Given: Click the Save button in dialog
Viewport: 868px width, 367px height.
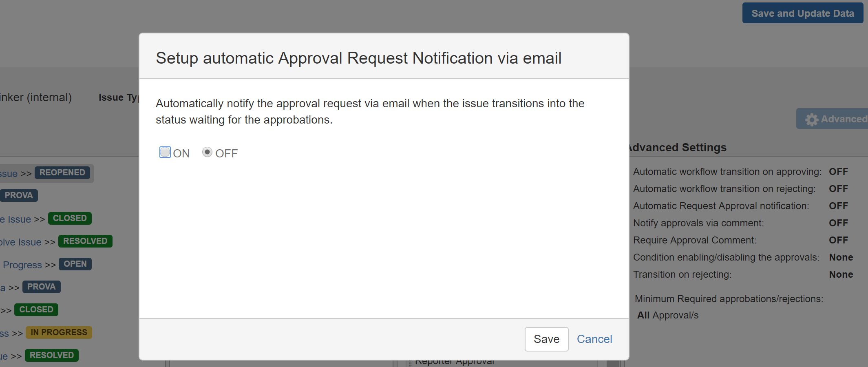Looking at the screenshot, I should (546, 339).
